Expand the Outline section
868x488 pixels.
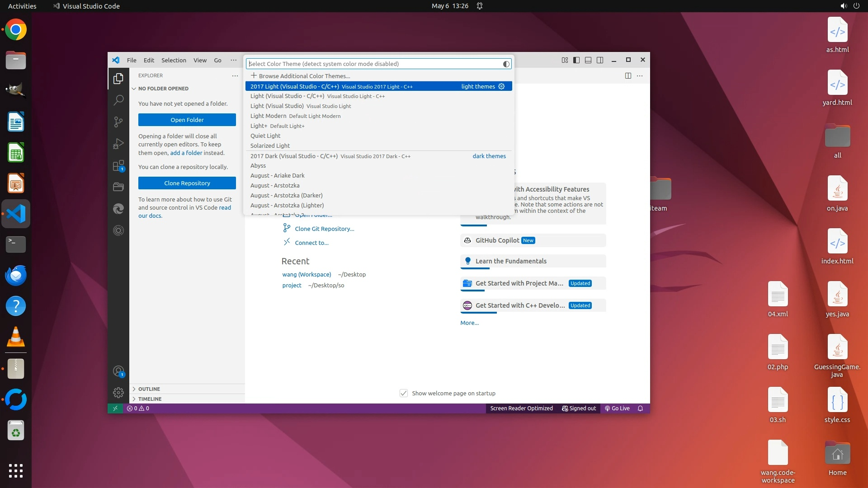coord(149,389)
